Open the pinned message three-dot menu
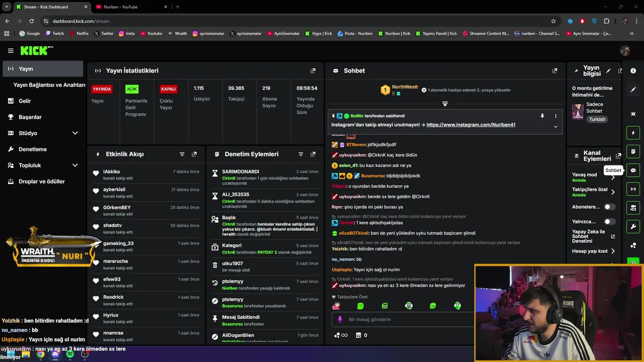This screenshot has height=362, width=644. (x=555, y=116)
